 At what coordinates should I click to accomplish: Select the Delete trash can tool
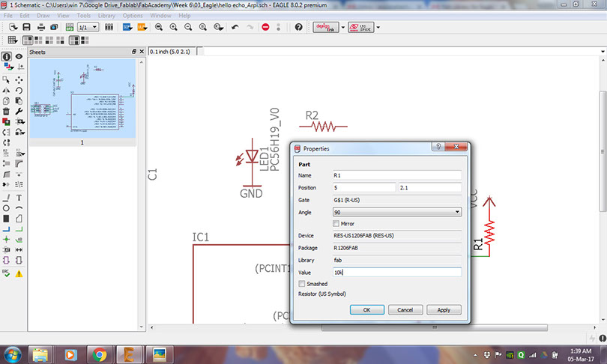6,112
